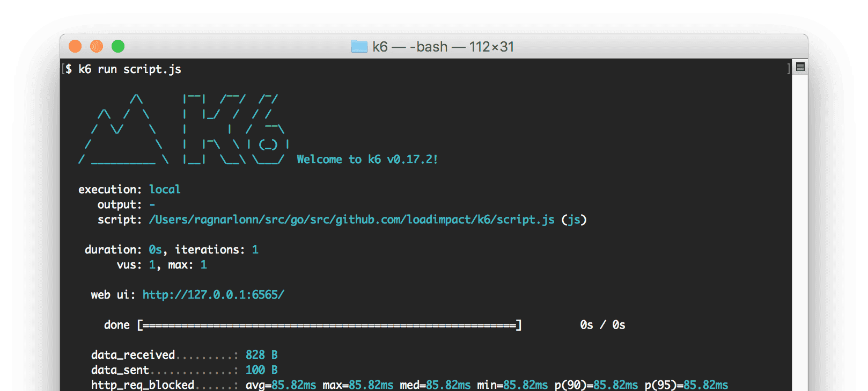Click the "med=85.82ms" value
The height and width of the screenshot is (391, 868).
click(435, 385)
